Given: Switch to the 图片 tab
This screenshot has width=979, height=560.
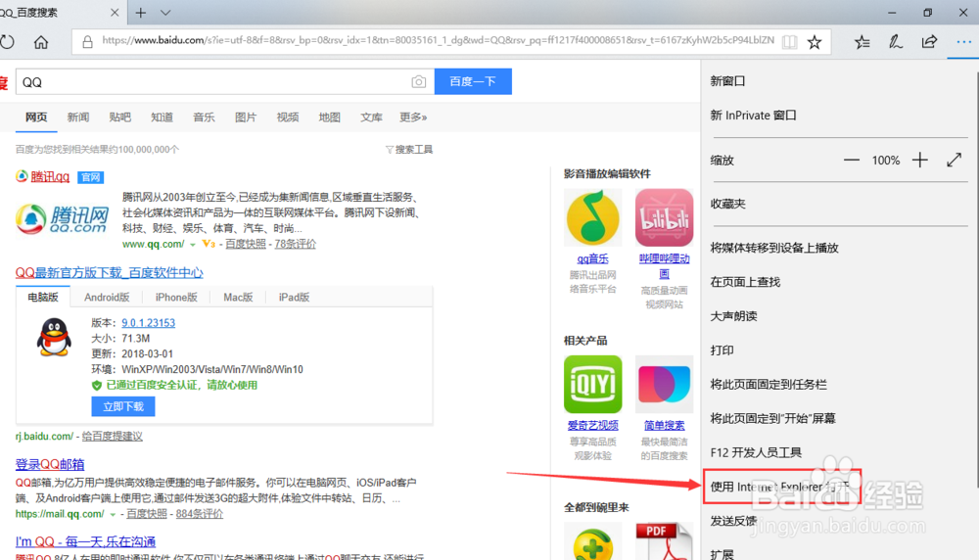Looking at the screenshot, I should coord(246,117).
